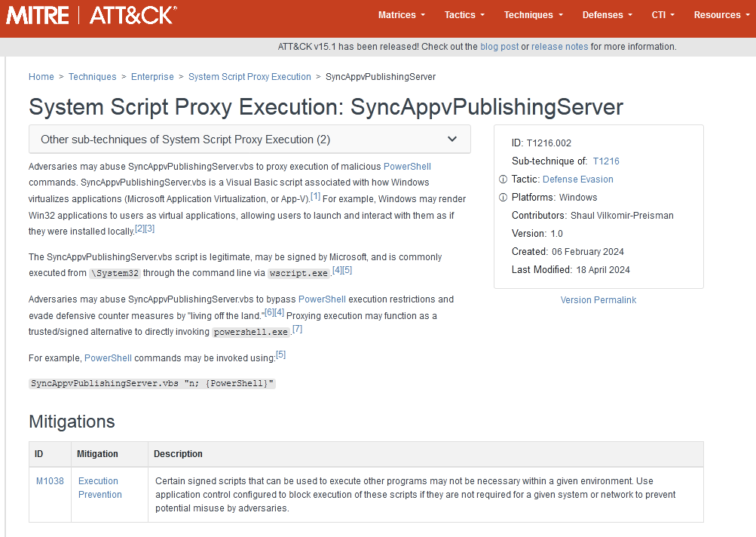Image resolution: width=756 pixels, height=537 pixels.
Task: Expand Other sub-techniques of System Script Proxy Execution
Action: click(x=249, y=140)
